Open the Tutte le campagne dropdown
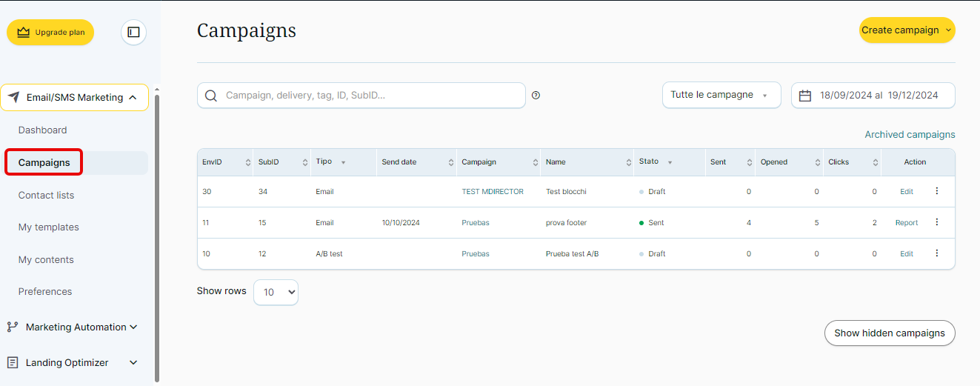Image resolution: width=980 pixels, height=386 pixels. coord(721,95)
